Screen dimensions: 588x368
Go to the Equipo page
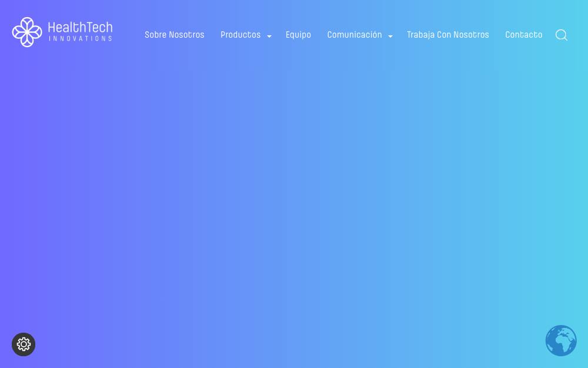tap(298, 35)
